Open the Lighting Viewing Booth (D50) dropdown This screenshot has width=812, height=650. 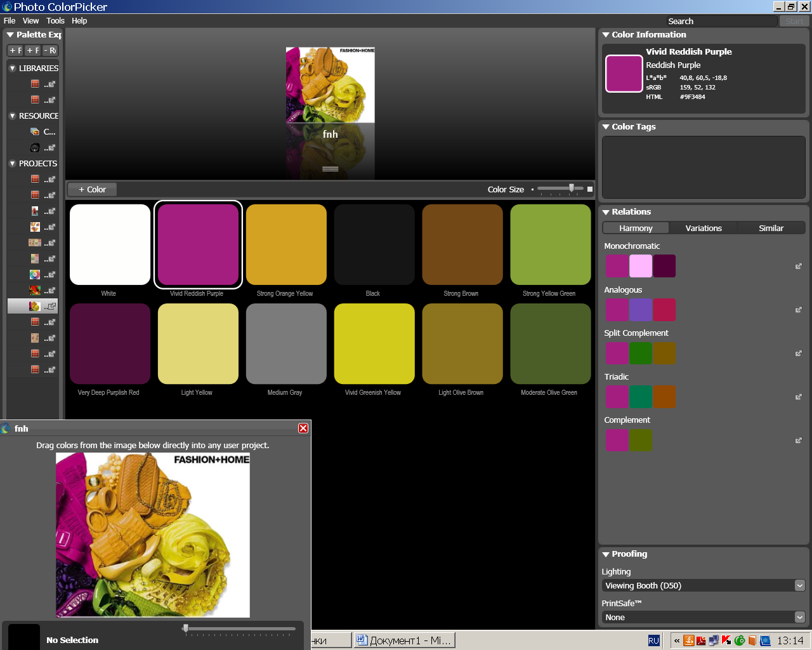pyautogui.click(x=704, y=585)
